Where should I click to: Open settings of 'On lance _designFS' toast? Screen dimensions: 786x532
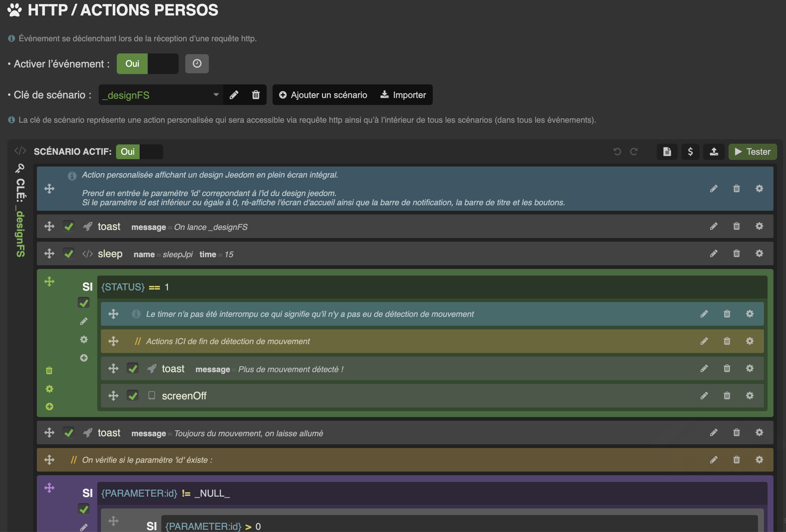759,226
